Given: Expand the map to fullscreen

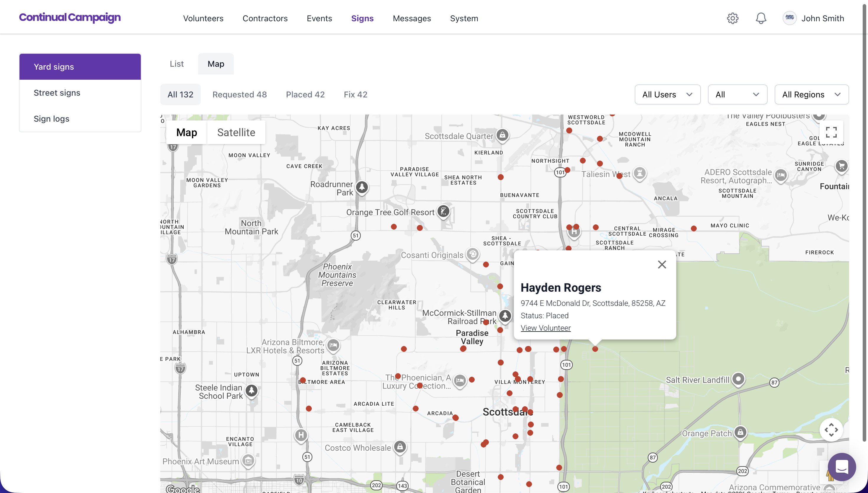Looking at the screenshot, I should (832, 132).
